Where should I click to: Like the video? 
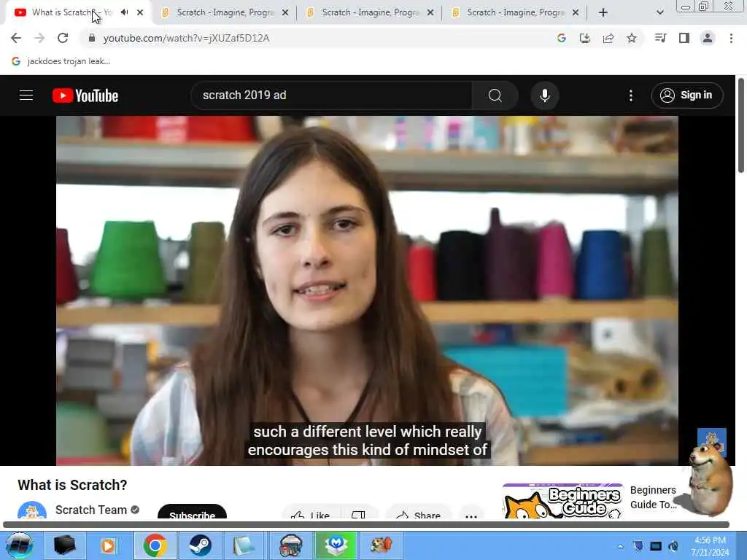[311, 514]
